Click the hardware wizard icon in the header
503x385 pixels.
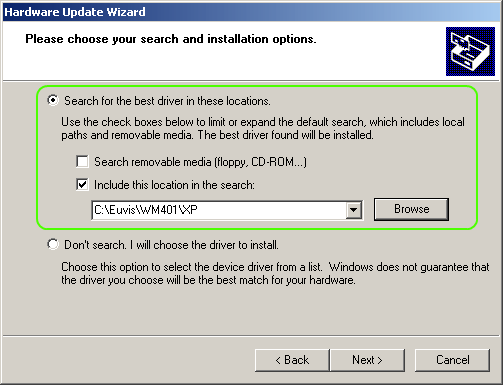pos(470,51)
